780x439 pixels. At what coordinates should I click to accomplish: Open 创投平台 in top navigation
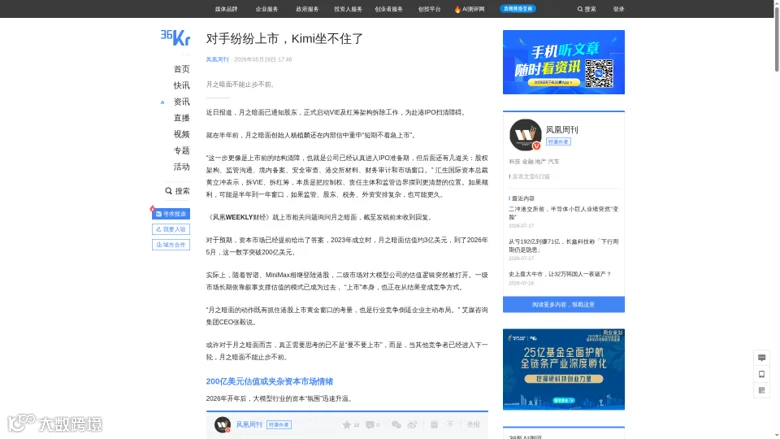pyautogui.click(x=429, y=9)
